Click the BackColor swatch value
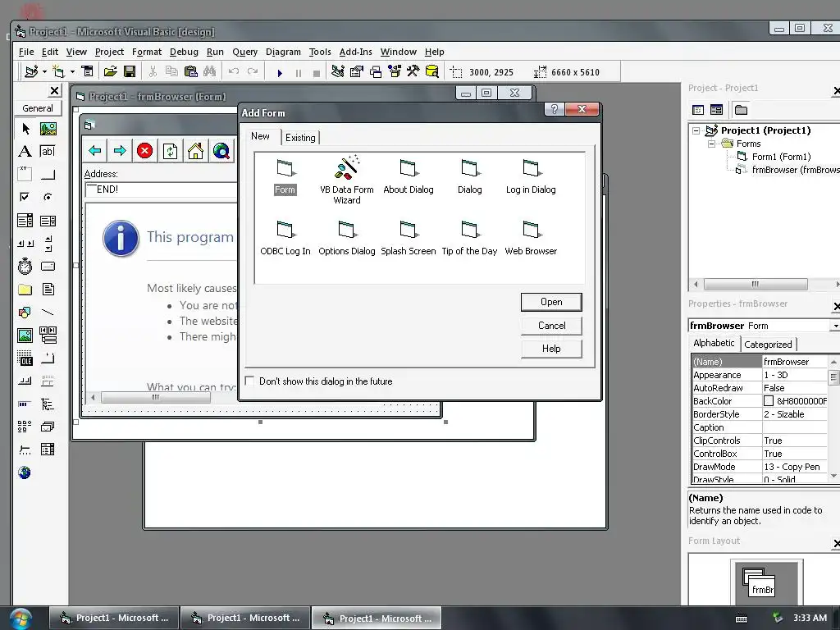 tap(768, 401)
